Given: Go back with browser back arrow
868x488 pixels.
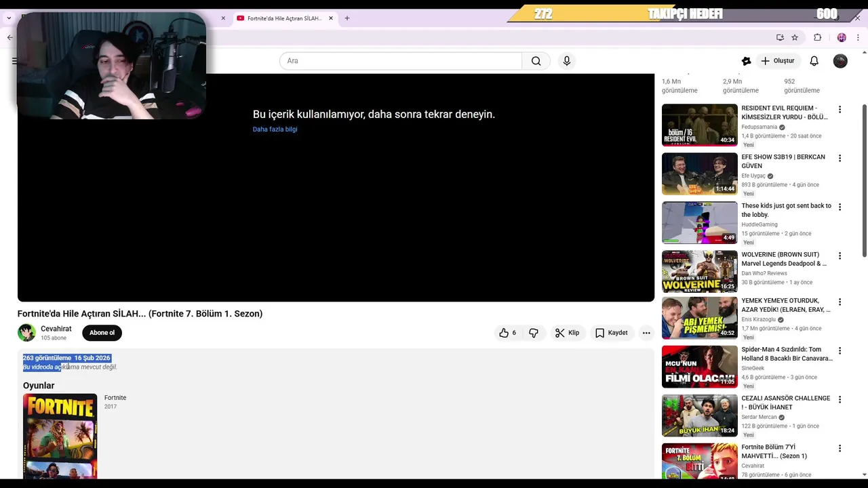Looking at the screenshot, I should point(9,37).
